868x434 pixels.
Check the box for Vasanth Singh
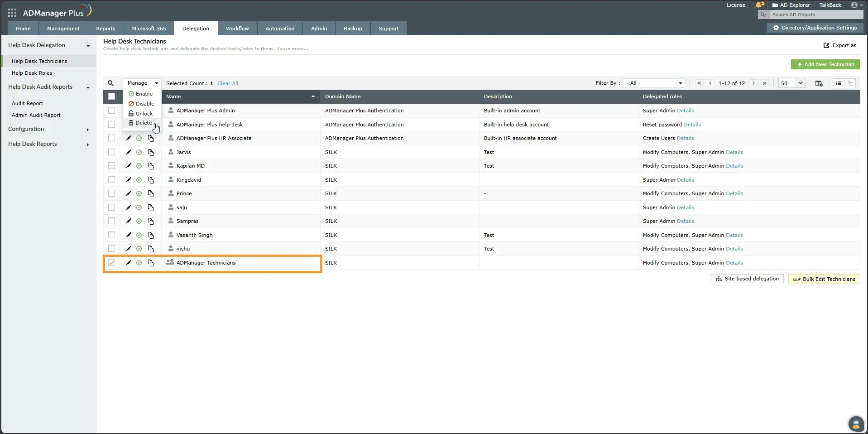pos(111,235)
